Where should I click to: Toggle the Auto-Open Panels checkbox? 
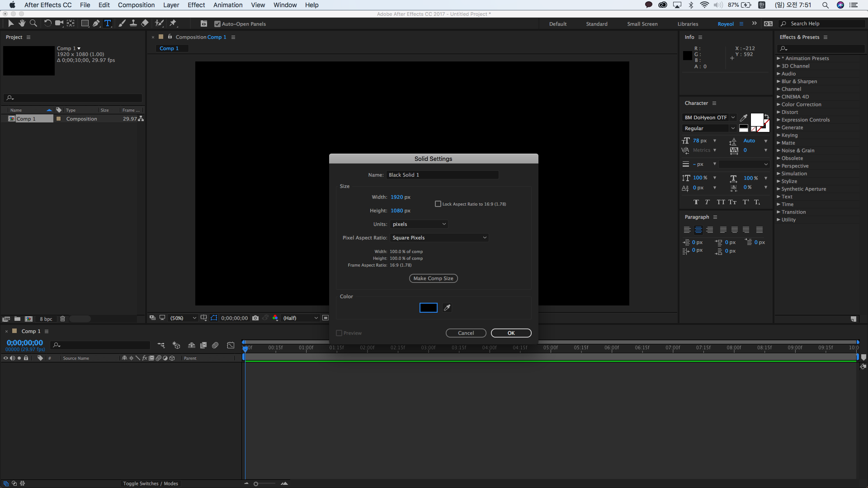217,24
